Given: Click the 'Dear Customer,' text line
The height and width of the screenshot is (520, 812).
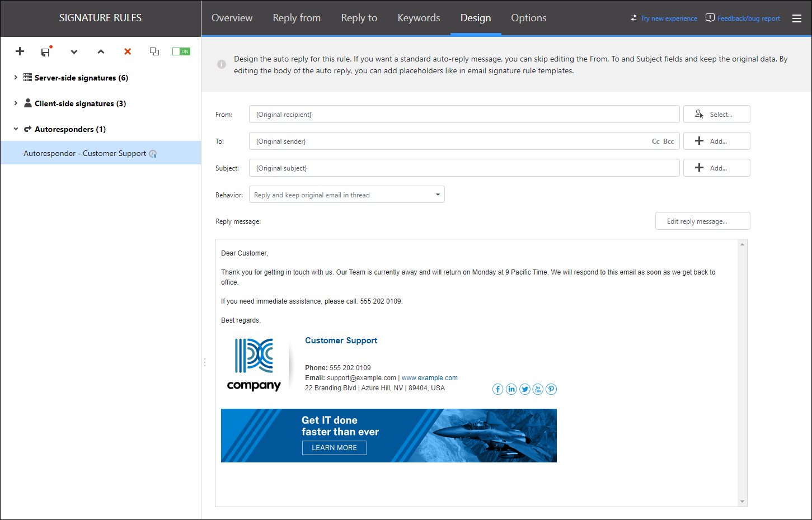Looking at the screenshot, I should [245, 253].
